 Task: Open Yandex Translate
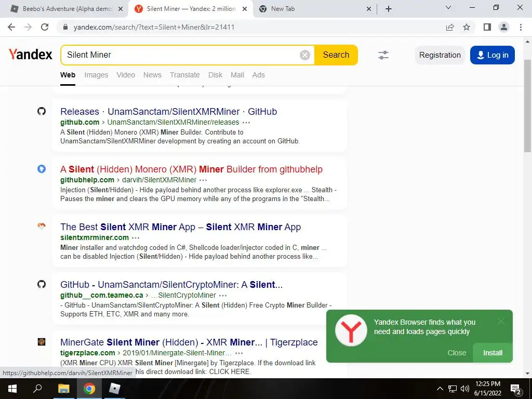click(x=185, y=75)
